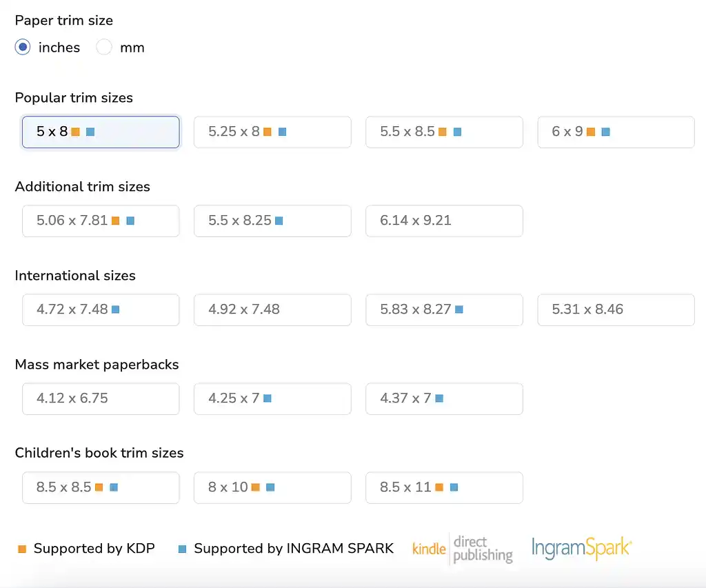Pick the 5.25 x 8 trim size
The height and width of the screenshot is (588, 706).
(272, 132)
